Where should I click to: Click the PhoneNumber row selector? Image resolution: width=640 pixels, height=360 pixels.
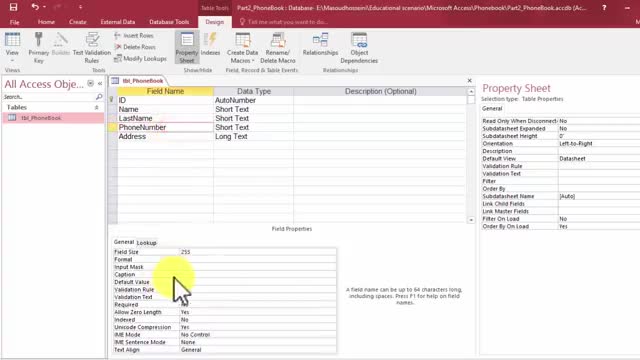point(113,127)
